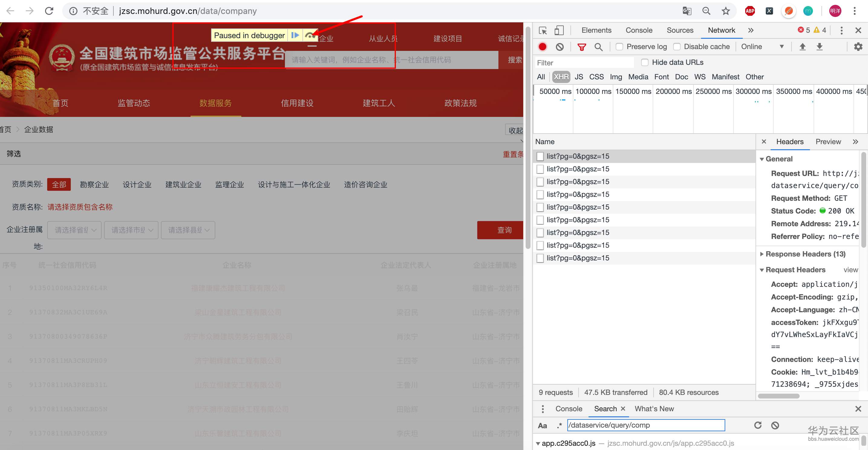Click the red record network log button
Screen dimensions: 868x450
(543, 47)
